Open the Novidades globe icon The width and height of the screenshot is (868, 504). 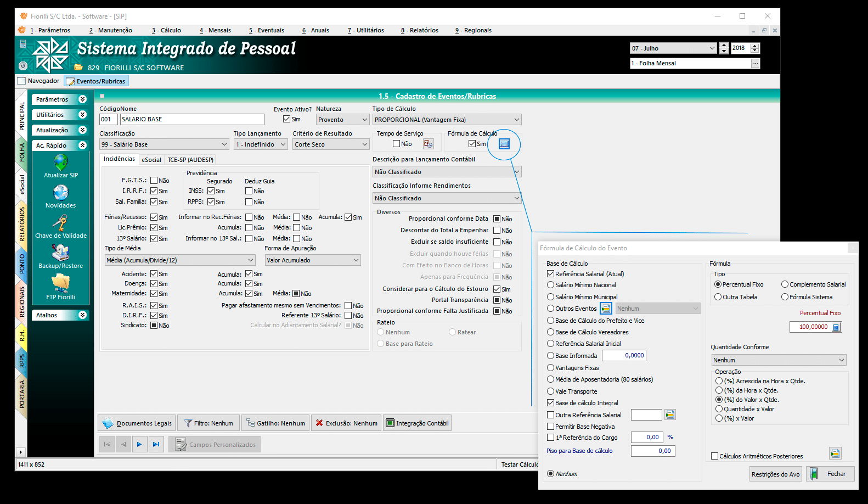pyautogui.click(x=61, y=193)
